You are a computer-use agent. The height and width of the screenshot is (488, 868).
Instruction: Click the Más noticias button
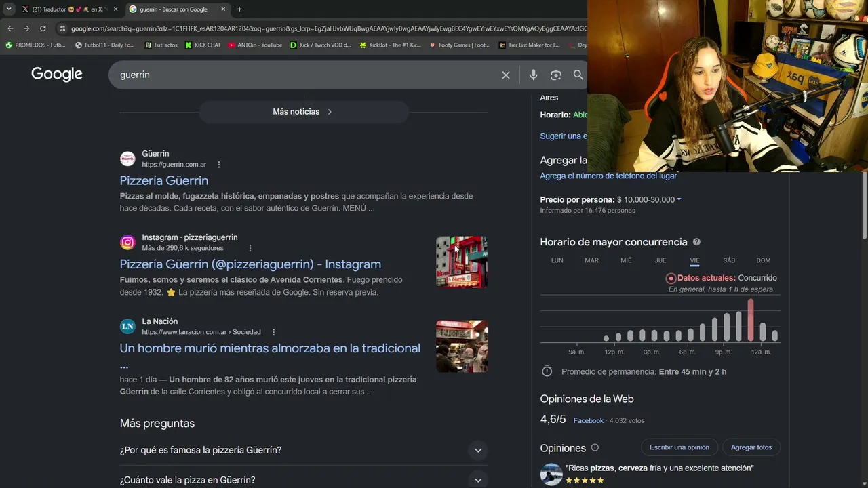[x=304, y=112]
